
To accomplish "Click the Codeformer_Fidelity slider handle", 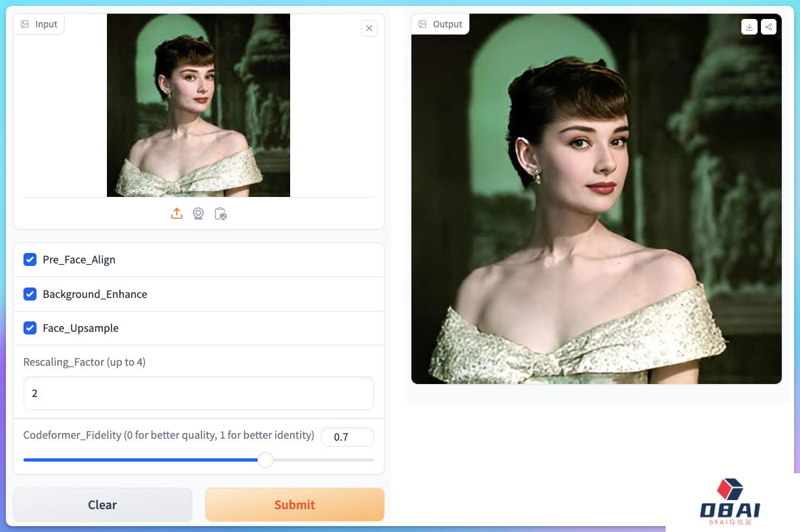I will tap(265, 460).
